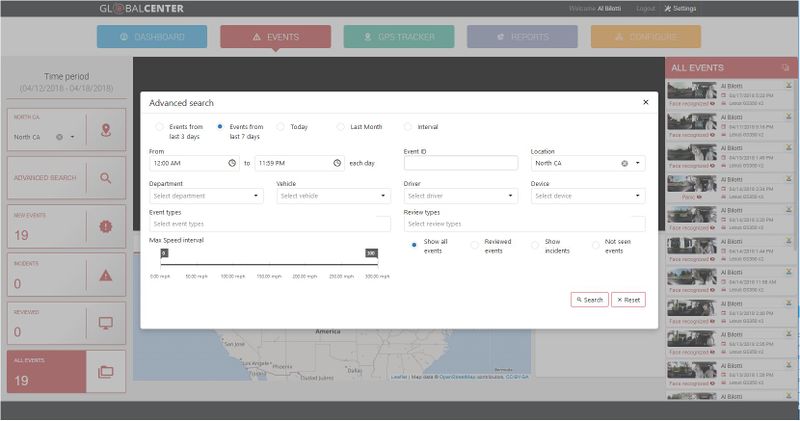Click the location pin icon in sidebar
Image resolution: width=800 pixels, height=421 pixels.
point(106,131)
